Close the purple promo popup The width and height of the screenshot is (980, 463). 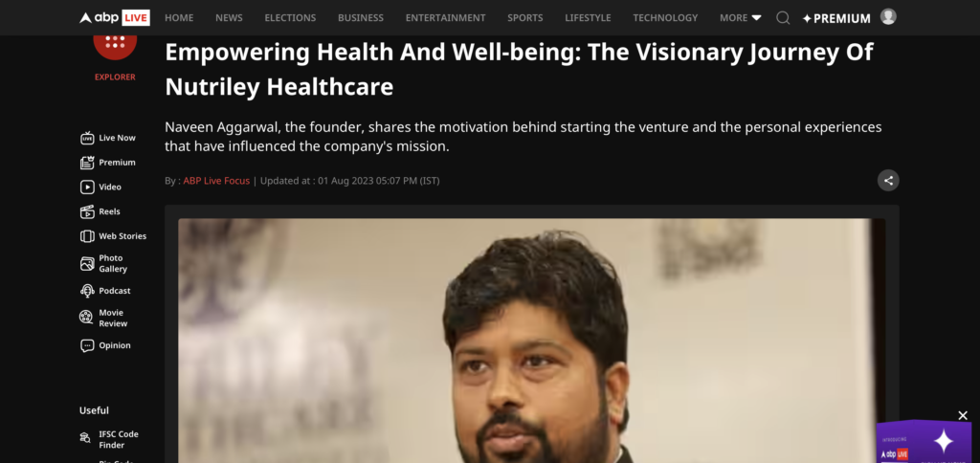963,415
